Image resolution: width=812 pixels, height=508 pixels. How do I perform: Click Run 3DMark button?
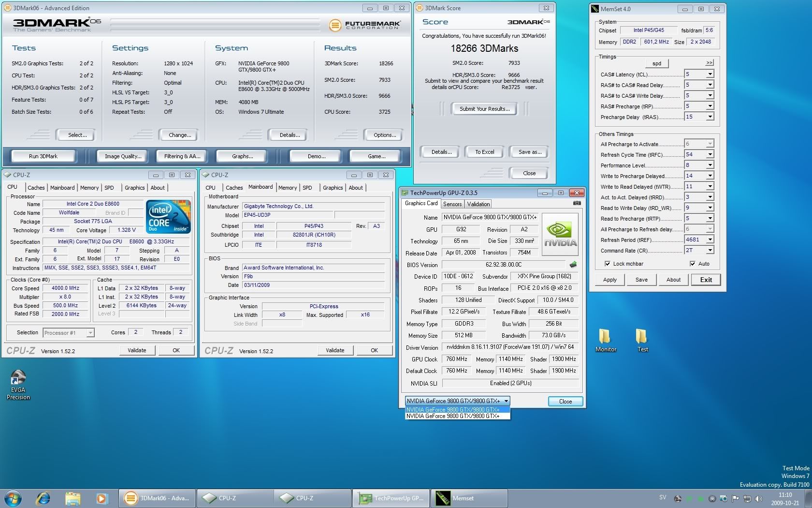[x=43, y=156]
